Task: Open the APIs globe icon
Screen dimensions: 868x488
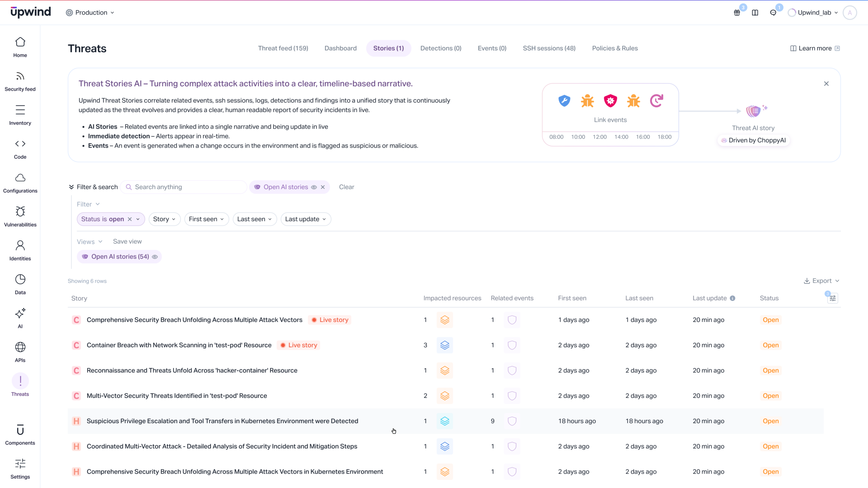Action: [x=20, y=347]
